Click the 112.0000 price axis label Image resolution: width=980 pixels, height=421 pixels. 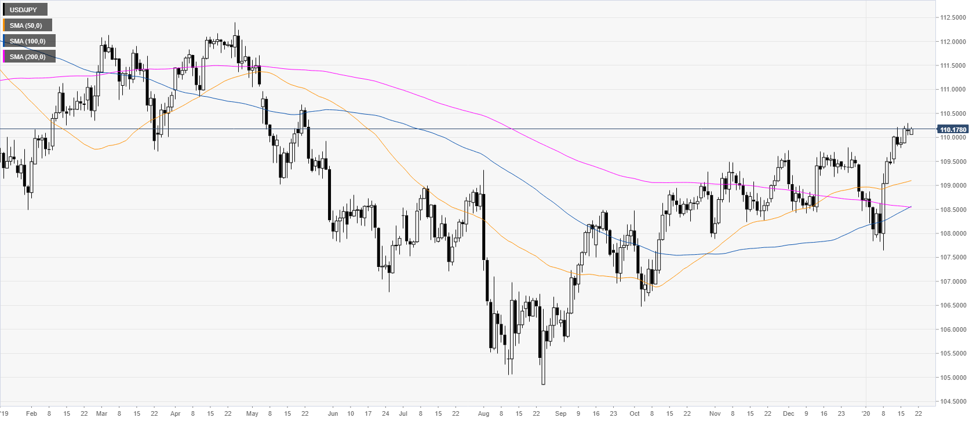[953, 42]
